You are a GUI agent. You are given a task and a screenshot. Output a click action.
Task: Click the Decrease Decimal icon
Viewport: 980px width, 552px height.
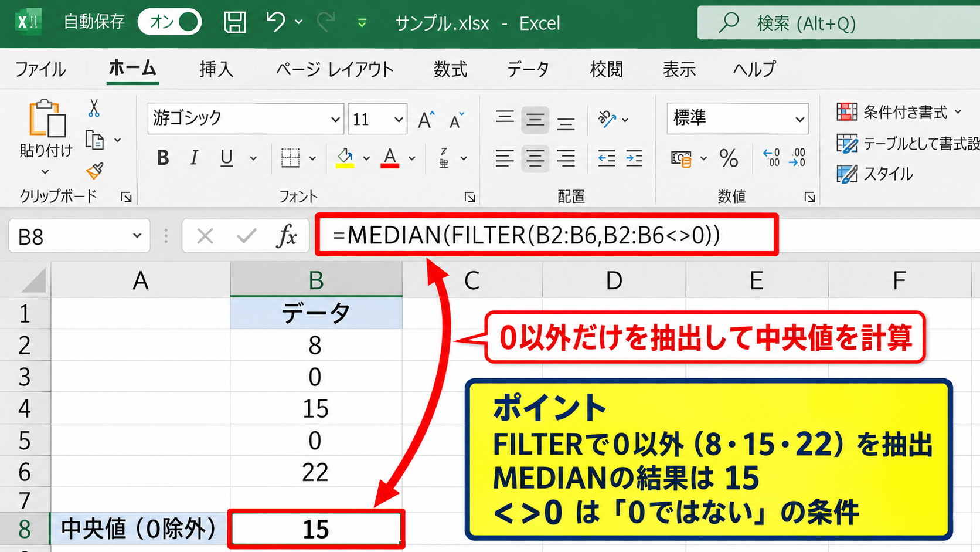pyautogui.click(x=798, y=158)
